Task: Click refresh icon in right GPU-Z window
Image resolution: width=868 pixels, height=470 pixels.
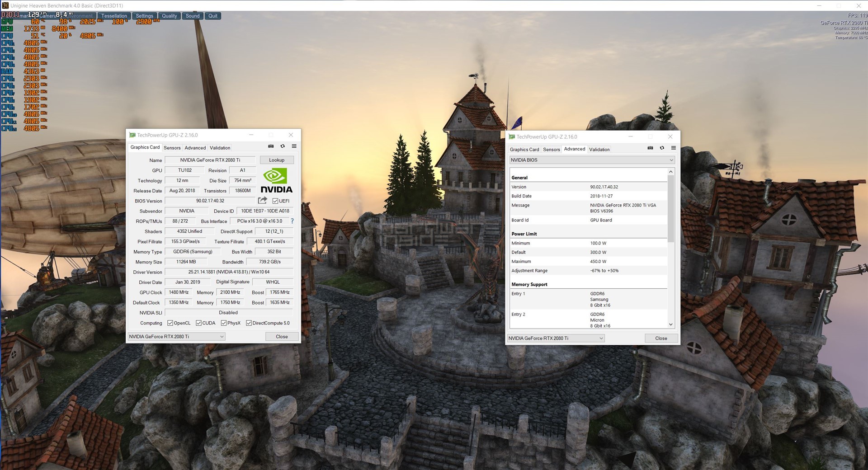Action: click(662, 148)
